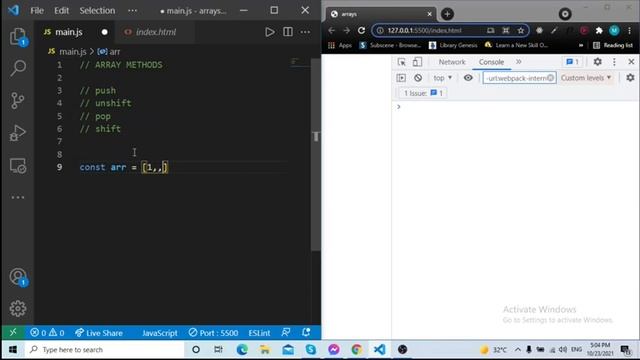
Task: Click the console filter input field
Action: pos(519,78)
